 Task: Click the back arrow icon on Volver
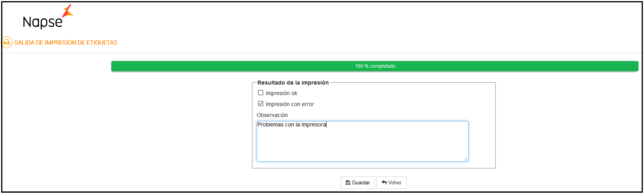[x=384, y=183]
